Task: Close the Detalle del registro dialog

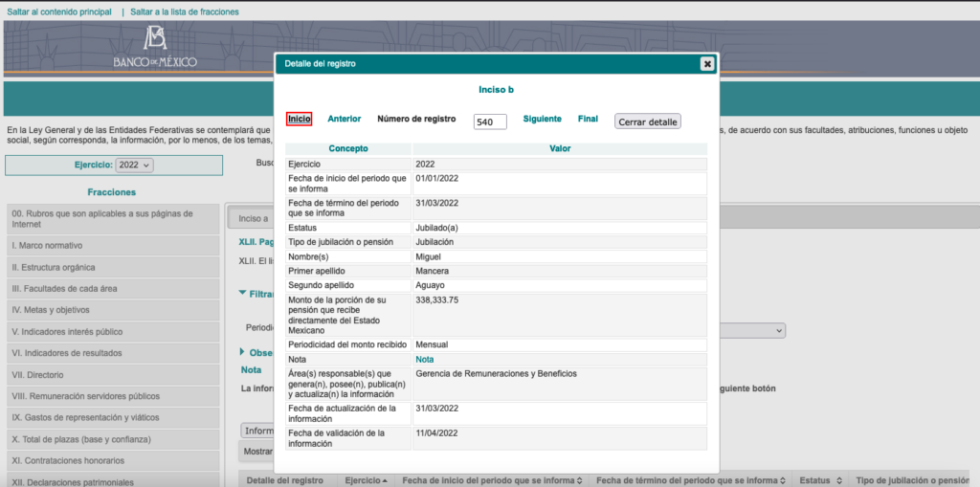Action: coord(707,64)
